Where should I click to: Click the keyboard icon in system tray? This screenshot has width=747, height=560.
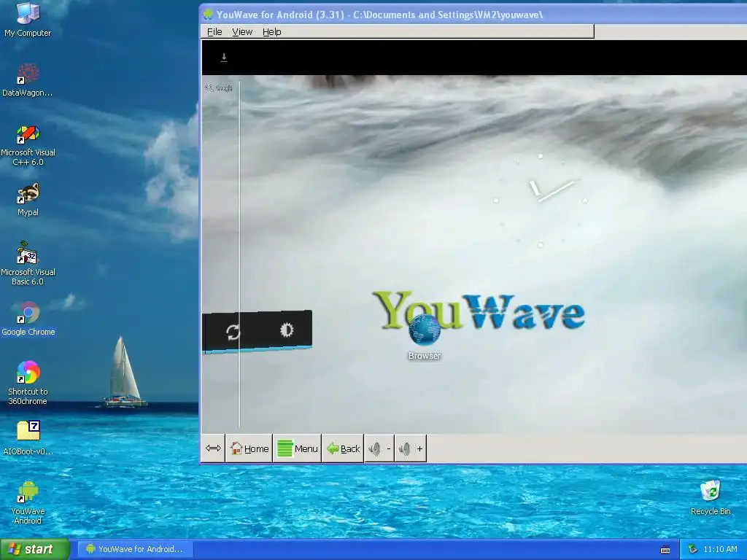[665, 550]
